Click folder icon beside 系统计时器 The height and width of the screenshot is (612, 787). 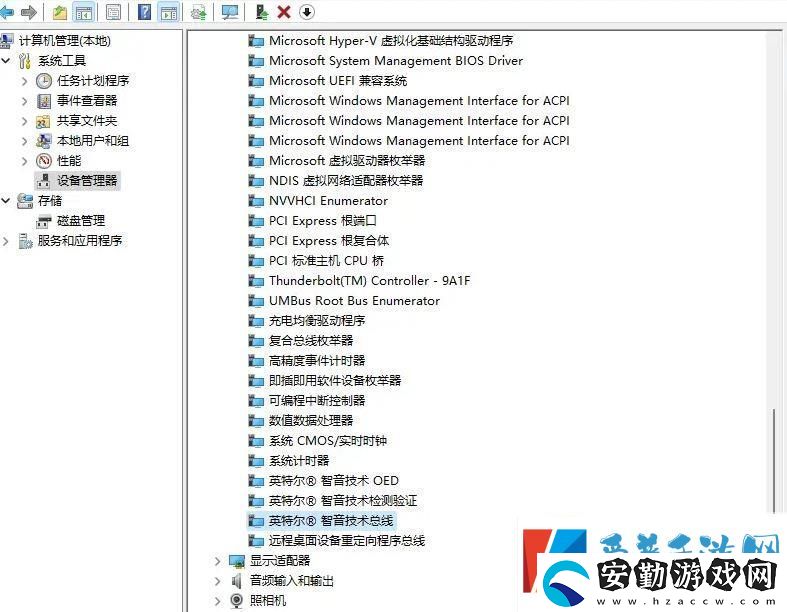256,461
